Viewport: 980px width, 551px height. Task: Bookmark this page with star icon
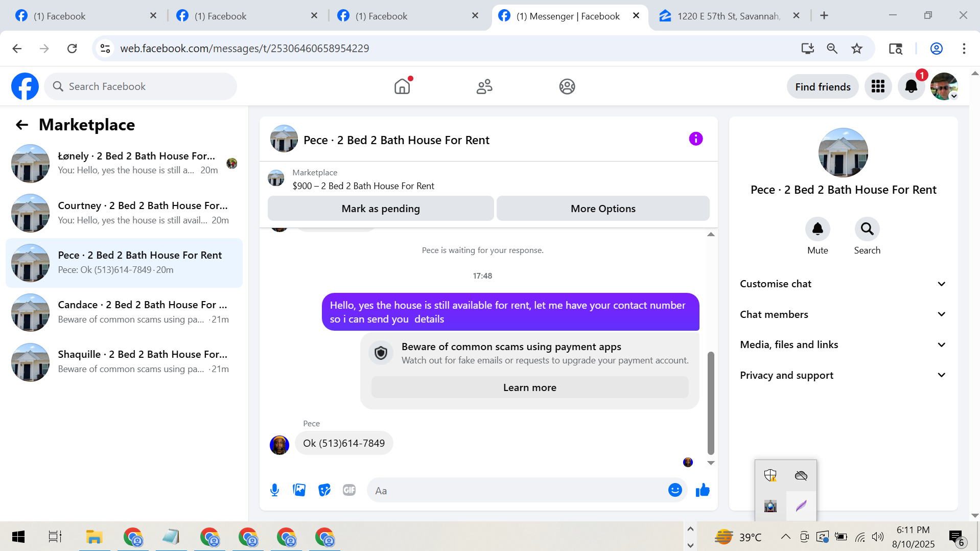(857, 49)
